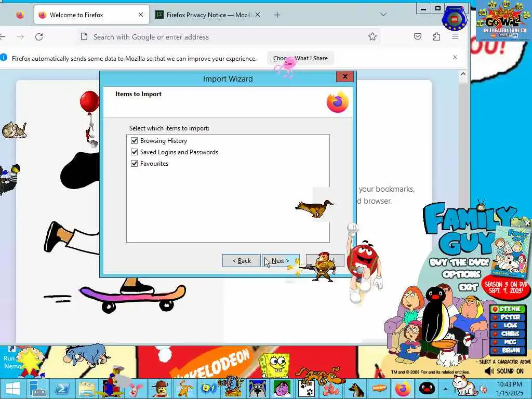
Task: Open the Firefox hamburger application menu
Action: point(455,37)
